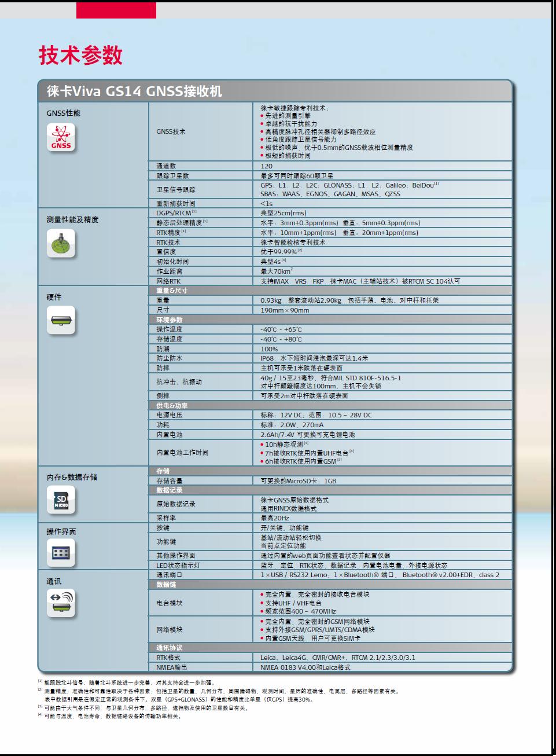Click the 最多可同时跟踪60颗卫星 cell
Image resolution: width=556 pixels, height=756 pixels.
(x=382, y=175)
